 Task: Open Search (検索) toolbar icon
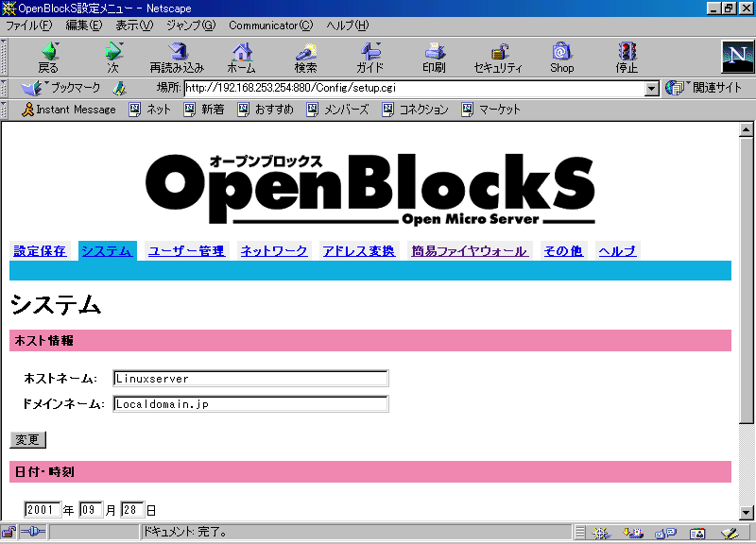coord(305,57)
